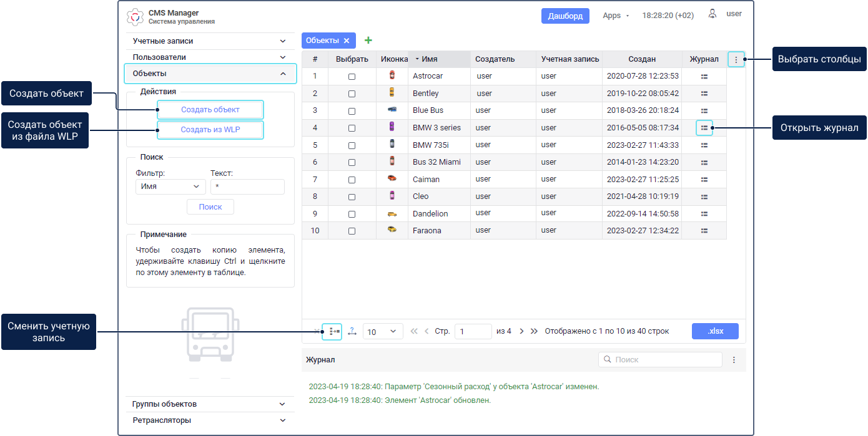The height and width of the screenshot is (436, 868).
Task: Close the Объекты tab
Action: 347,41
